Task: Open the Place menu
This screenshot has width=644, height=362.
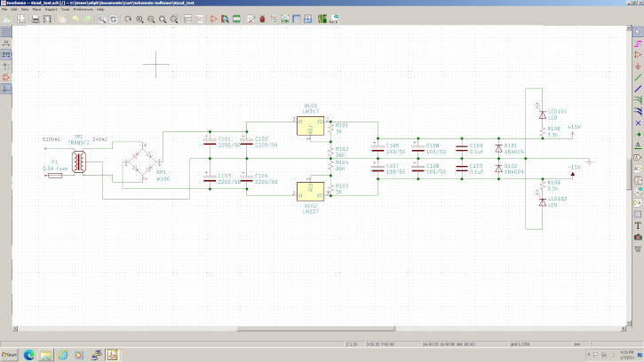Action: click(x=36, y=9)
